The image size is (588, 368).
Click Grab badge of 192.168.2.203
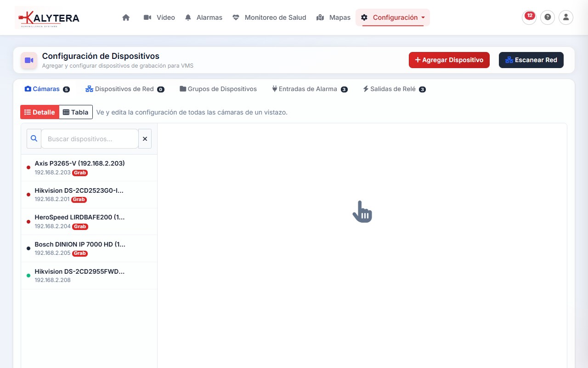pos(80,173)
